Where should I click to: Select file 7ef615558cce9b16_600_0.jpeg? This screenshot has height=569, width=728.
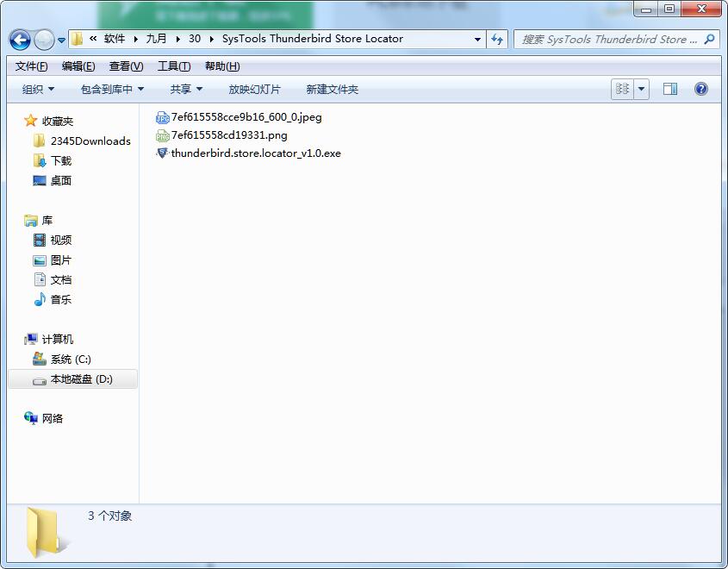tap(246, 117)
